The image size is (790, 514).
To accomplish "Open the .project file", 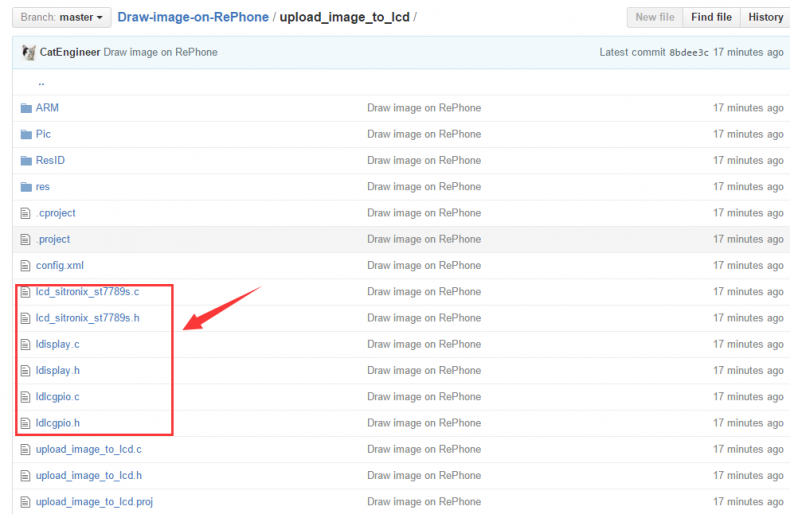I will 53,239.
